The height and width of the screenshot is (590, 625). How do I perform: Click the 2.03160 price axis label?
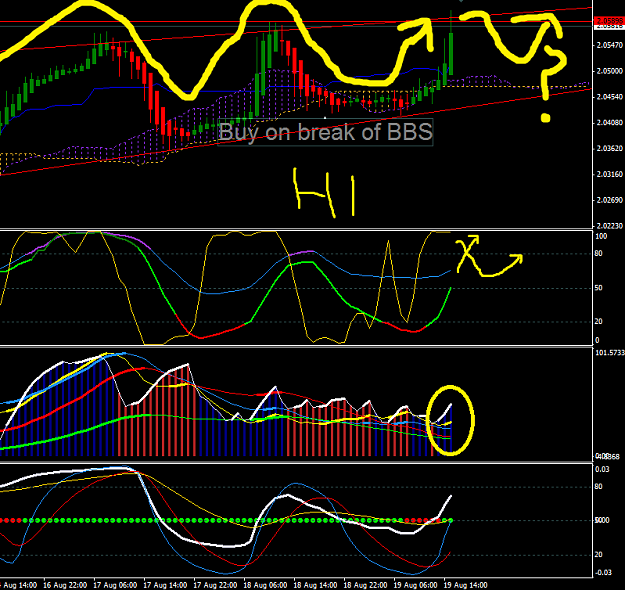[x=609, y=174]
